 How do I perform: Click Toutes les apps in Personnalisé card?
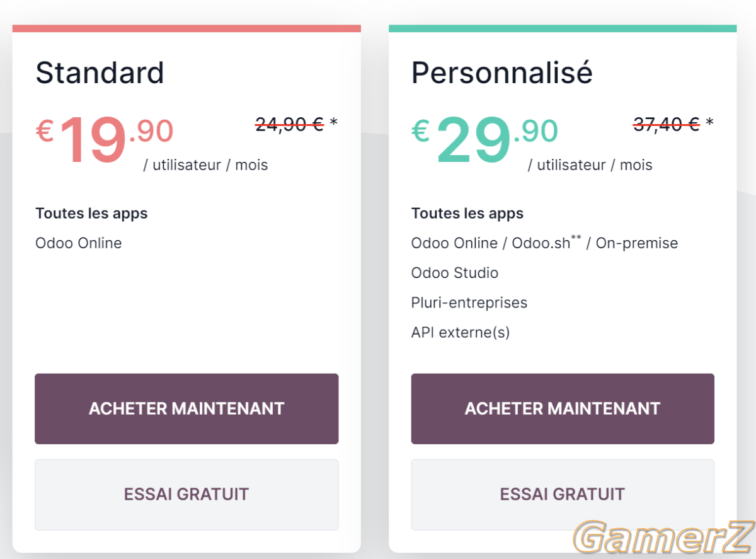(x=467, y=214)
